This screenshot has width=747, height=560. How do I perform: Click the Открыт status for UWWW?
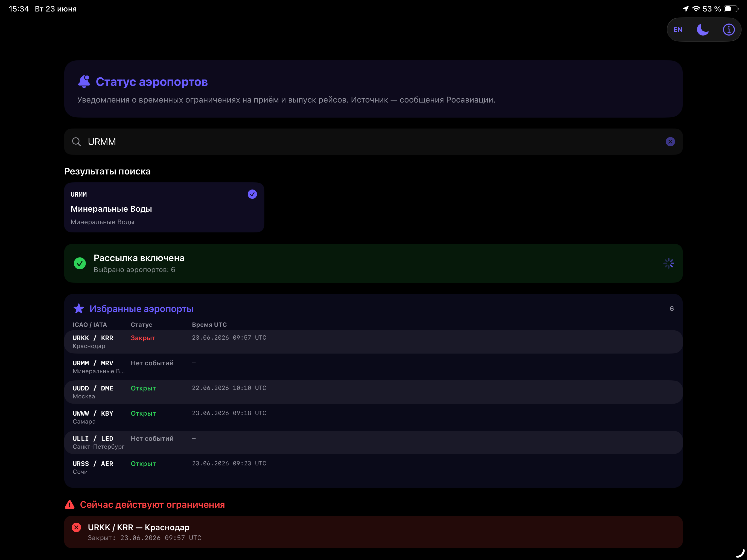[x=143, y=413]
